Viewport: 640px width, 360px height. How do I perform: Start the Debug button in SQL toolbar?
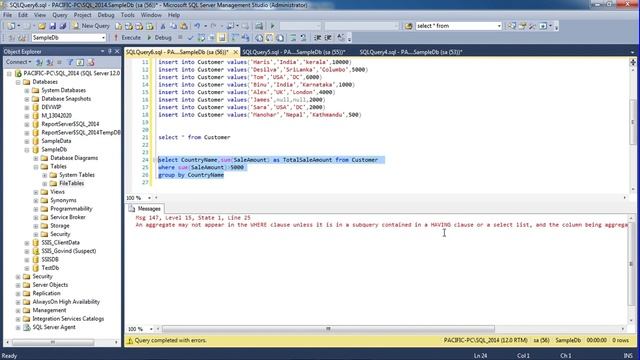click(x=160, y=38)
